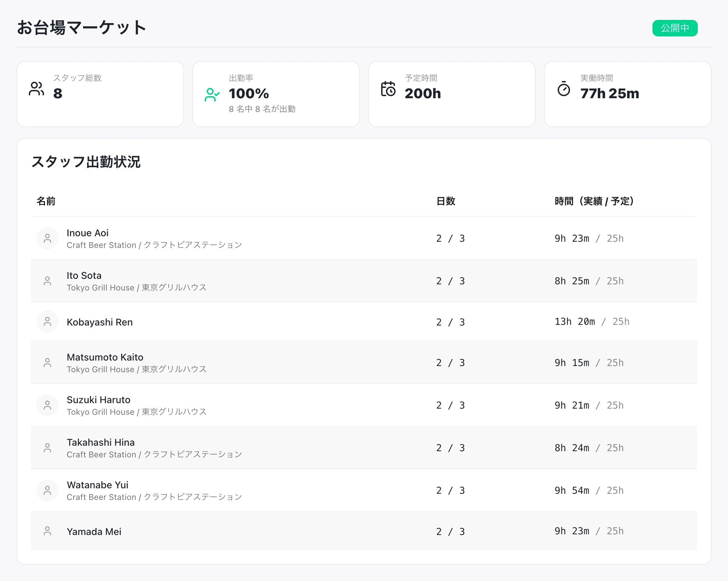
Task: Click the 13h 20m hours value
Action: click(x=575, y=321)
